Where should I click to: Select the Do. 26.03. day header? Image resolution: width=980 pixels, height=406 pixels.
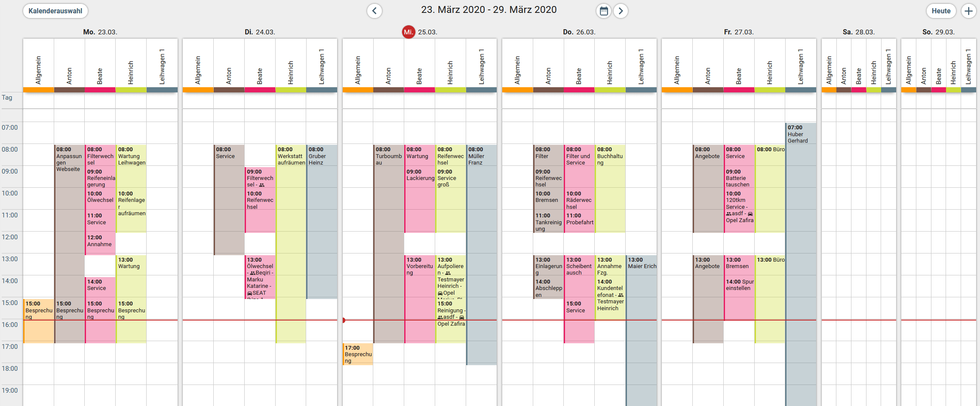(x=579, y=32)
